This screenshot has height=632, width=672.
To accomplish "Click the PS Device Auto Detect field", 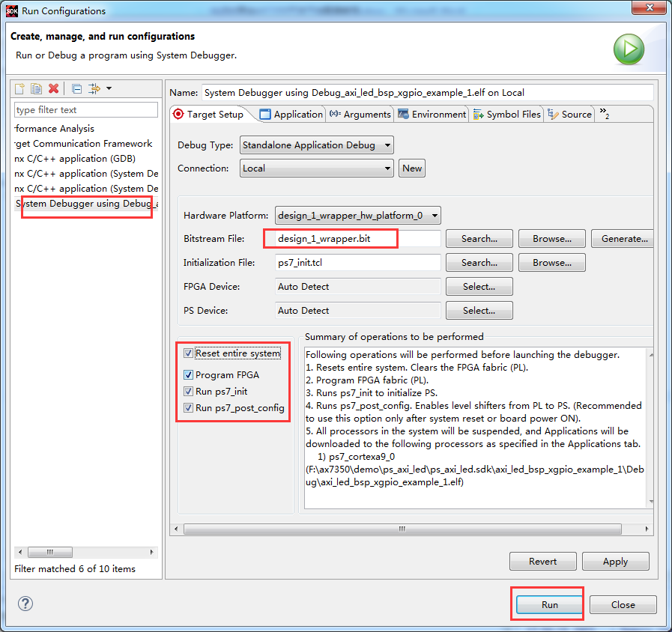I will point(358,311).
